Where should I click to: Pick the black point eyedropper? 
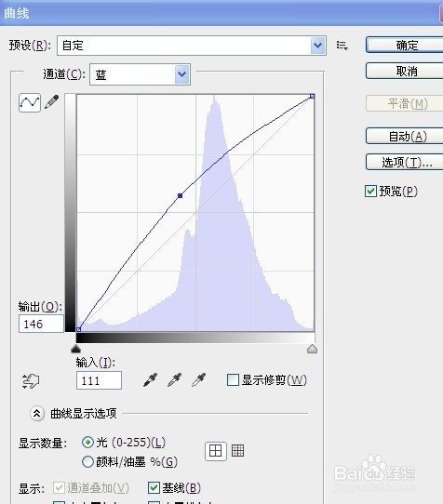(x=150, y=380)
